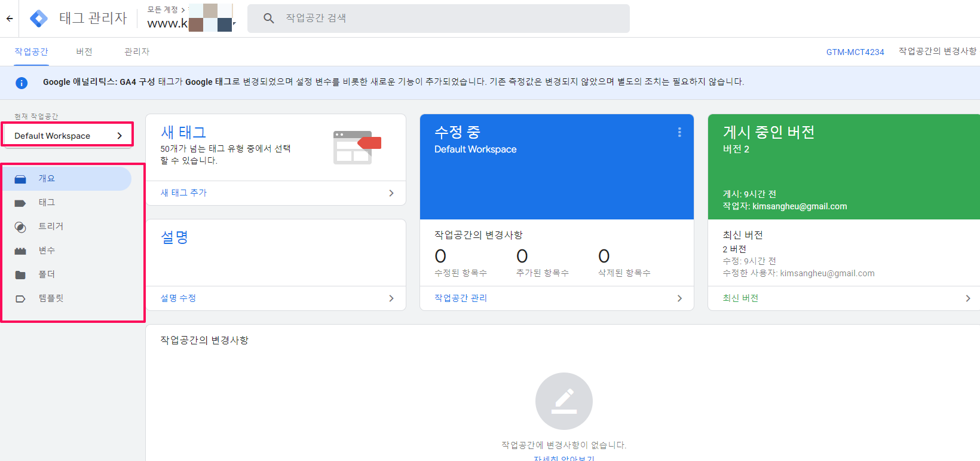This screenshot has width=980, height=461.
Task: Click the pencil icon in empty changes area
Action: pos(564,401)
